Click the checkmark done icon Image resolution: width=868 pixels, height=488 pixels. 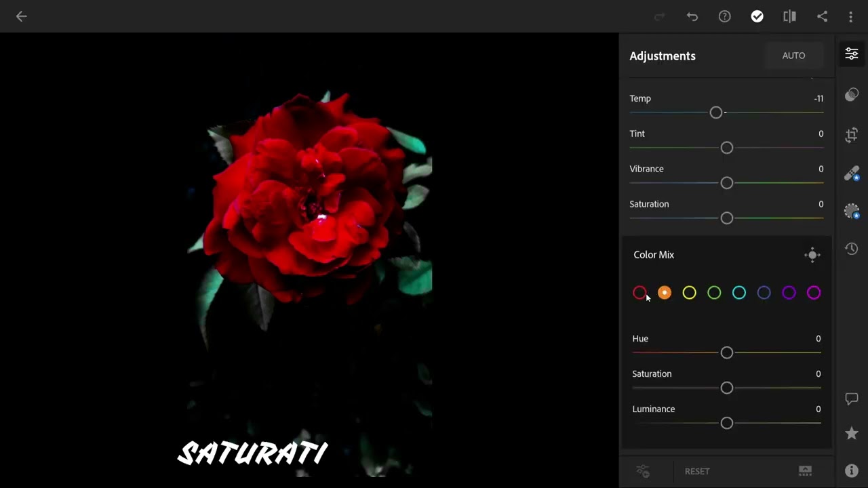pos(757,16)
